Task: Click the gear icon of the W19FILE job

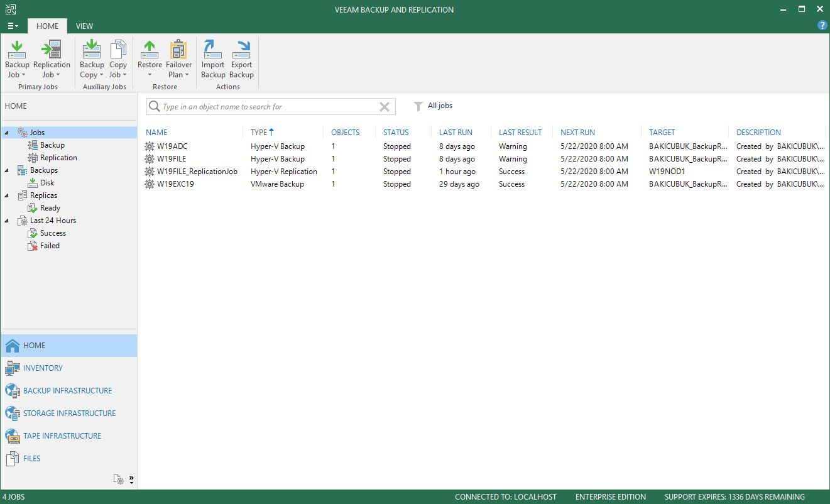Action: [x=150, y=159]
